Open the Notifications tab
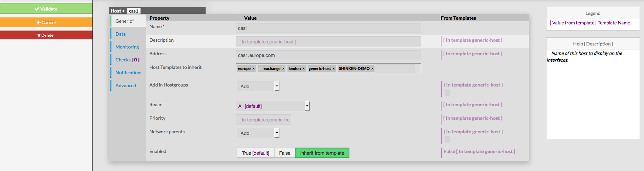 (x=129, y=73)
